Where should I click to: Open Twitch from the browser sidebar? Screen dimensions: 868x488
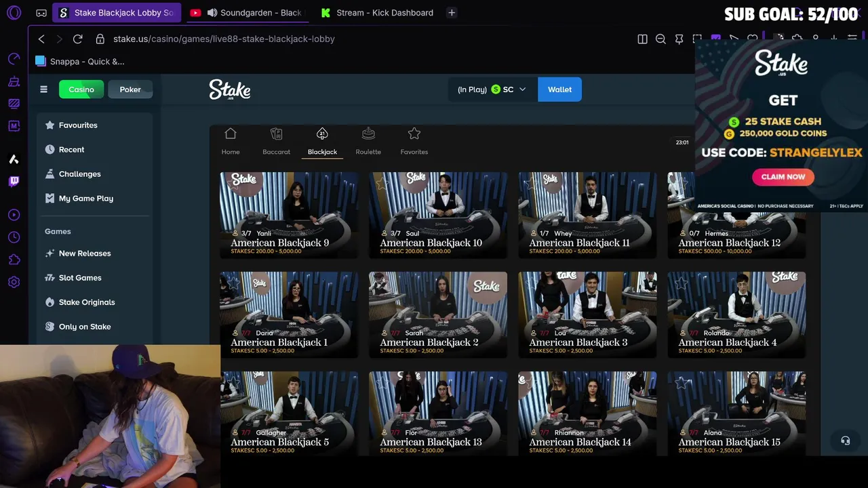[x=14, y=181]
